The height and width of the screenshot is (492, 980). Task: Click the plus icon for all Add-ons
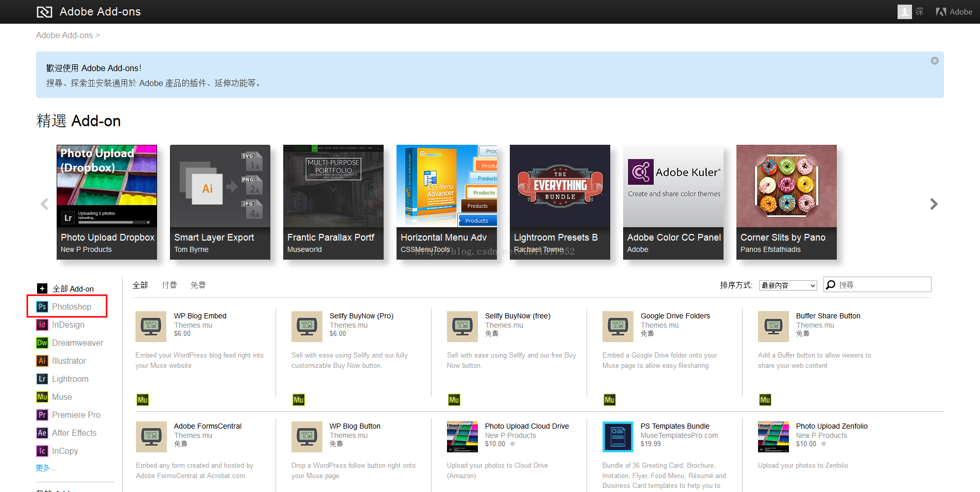click(42, 289)
